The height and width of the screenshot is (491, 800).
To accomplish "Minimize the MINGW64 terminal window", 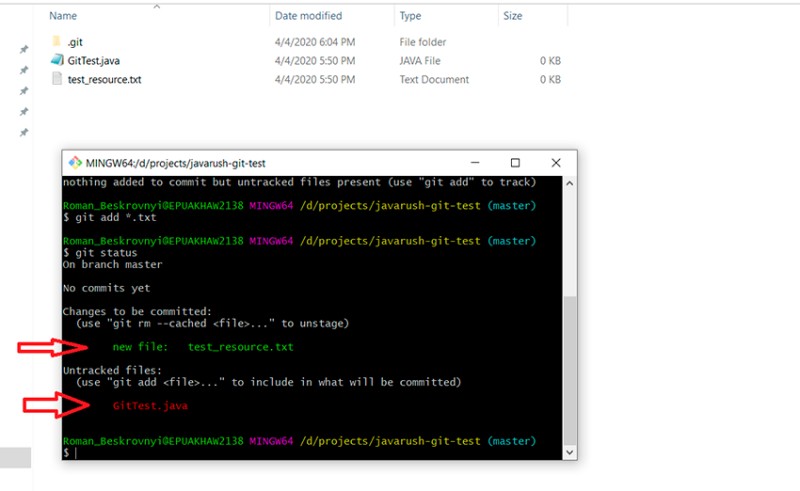I will 475,163.
